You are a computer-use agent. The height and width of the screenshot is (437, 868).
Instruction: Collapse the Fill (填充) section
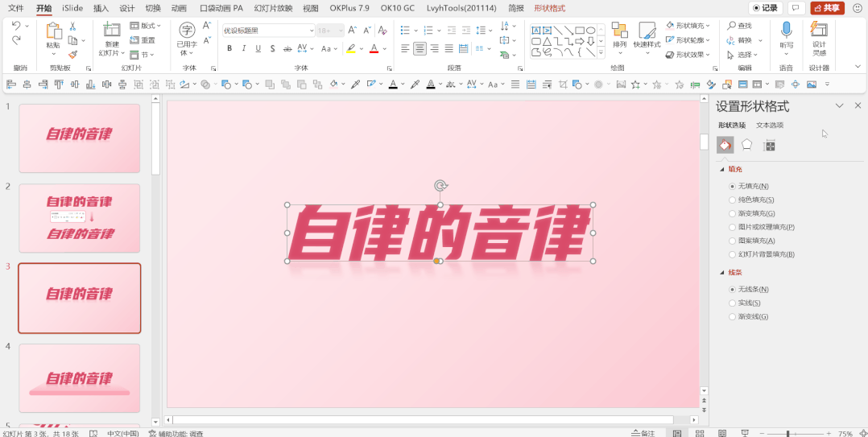click(x=721, y=170)
